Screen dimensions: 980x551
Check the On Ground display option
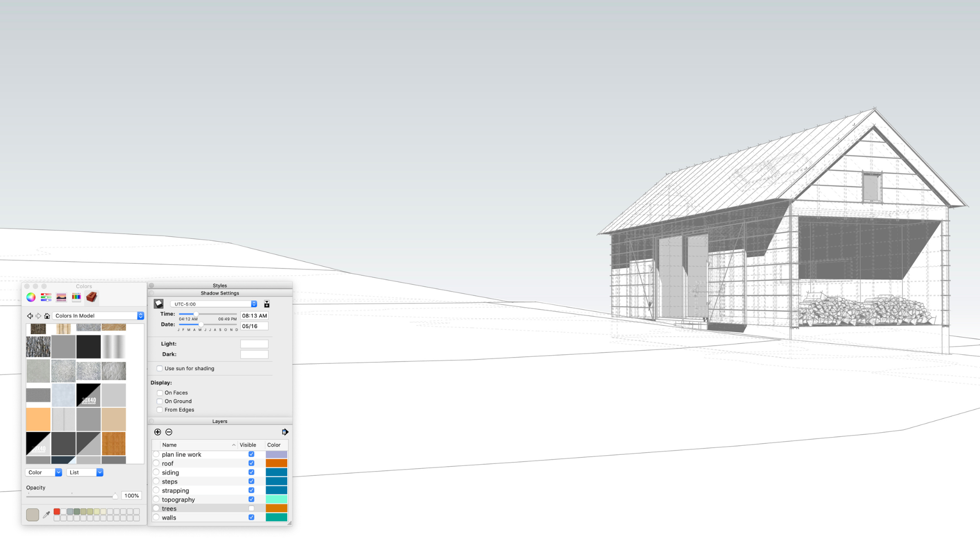[159, 401]
